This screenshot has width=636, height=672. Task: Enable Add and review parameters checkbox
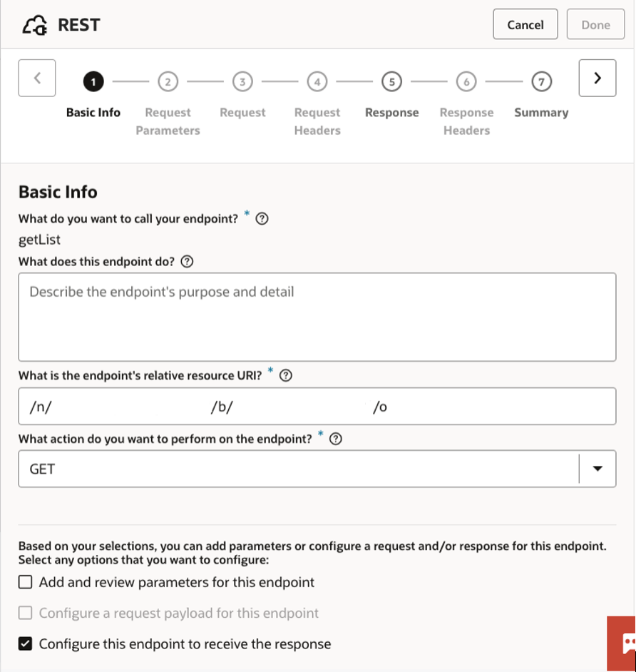point(26,582)
